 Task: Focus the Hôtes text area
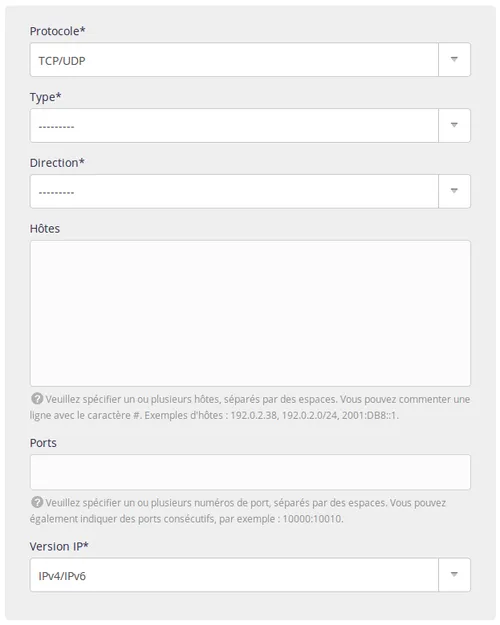pyautogui.click(x=250, y=313)
